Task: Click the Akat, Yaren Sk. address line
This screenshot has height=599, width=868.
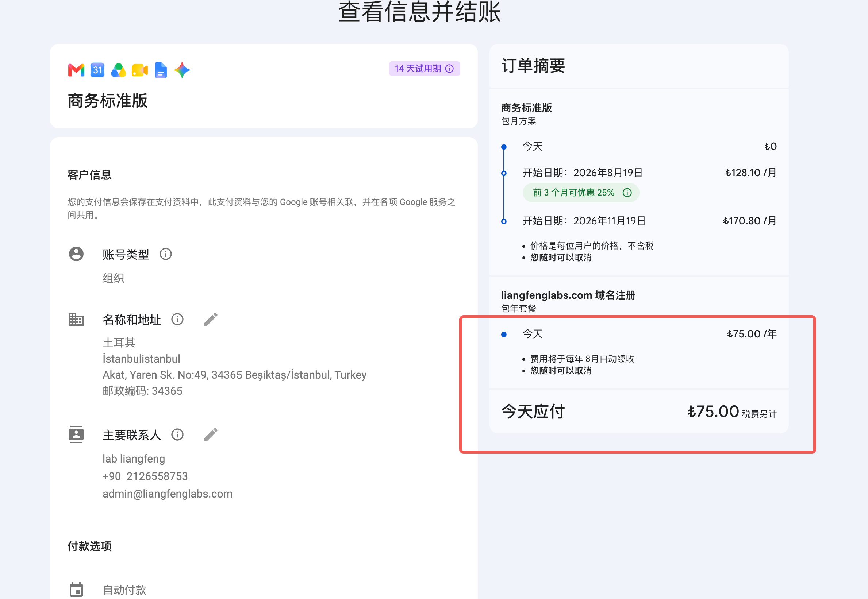Action: click(x=235, y=375)
